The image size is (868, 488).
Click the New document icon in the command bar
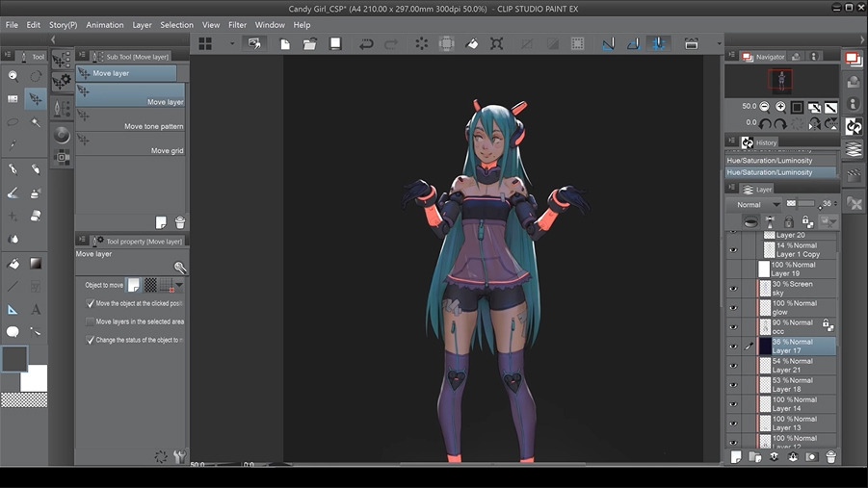285,44
